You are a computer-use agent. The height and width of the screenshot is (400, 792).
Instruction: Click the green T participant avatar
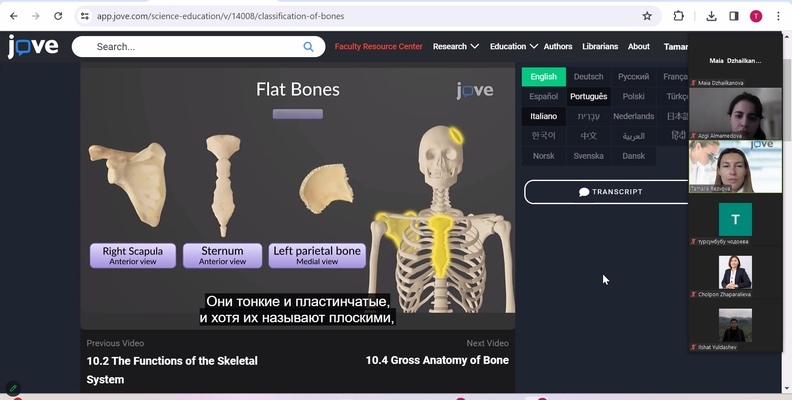[x=735, y=220]
